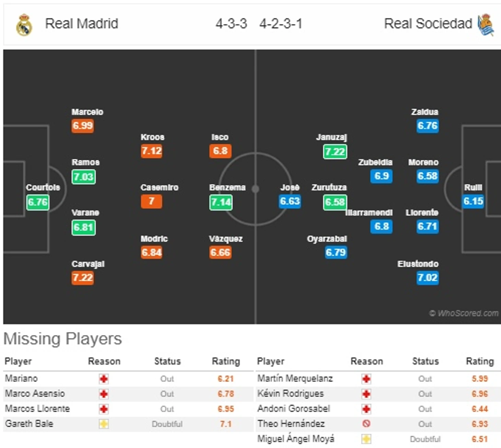Open Marcos Llorente in missing players
The width and height of the screenshot is (501, 448).
tap(37, 409)
